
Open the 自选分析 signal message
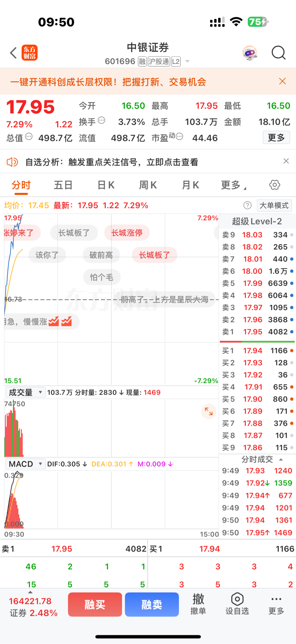pos(112,162)
